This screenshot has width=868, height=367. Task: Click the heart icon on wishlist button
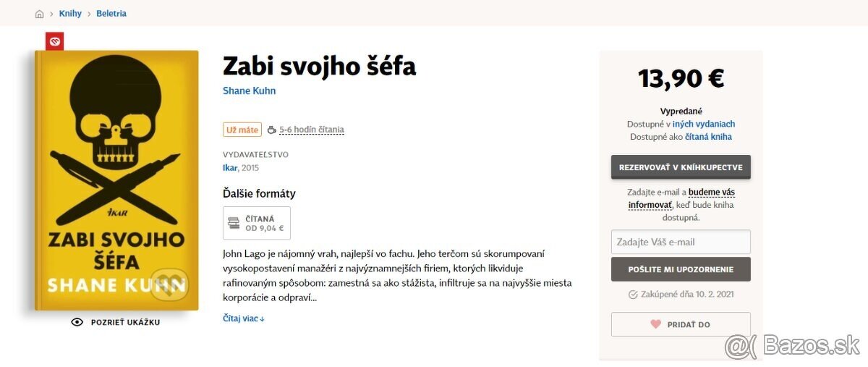click(656, 324)
